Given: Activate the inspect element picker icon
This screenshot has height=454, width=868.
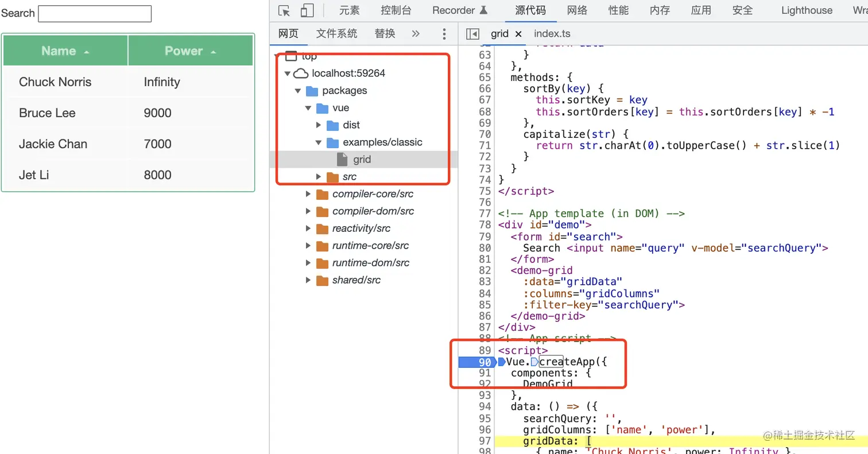Looking at the screenshot, I should tap(284, 10).
